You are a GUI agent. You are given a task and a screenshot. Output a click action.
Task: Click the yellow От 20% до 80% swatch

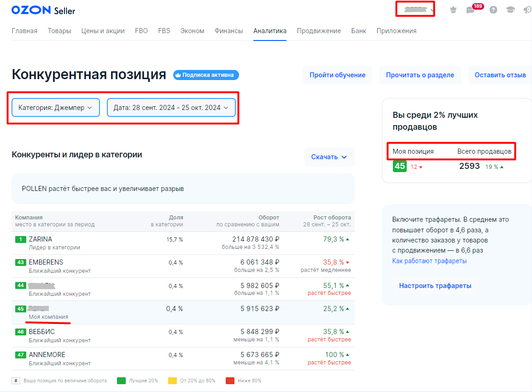[x=172, y=381]
